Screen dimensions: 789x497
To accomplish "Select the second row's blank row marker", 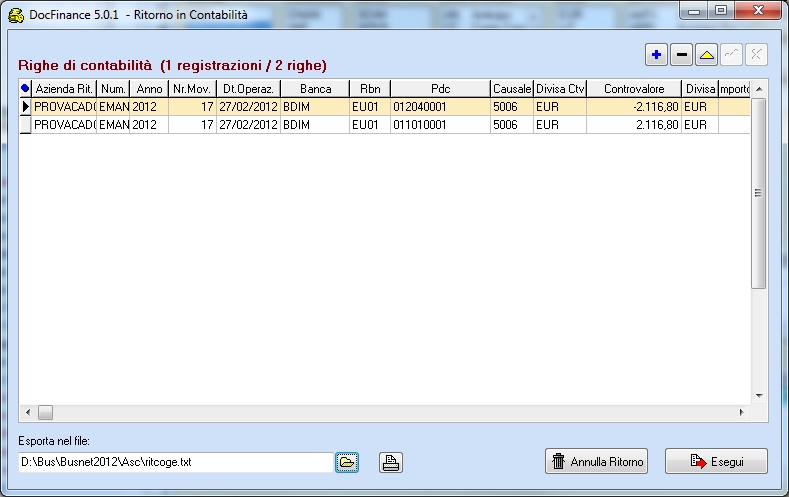I will [25, 125].
